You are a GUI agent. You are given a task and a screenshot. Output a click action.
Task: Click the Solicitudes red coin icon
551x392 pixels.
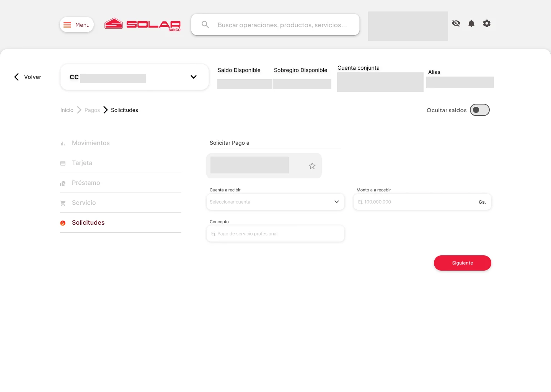point(63,223)
